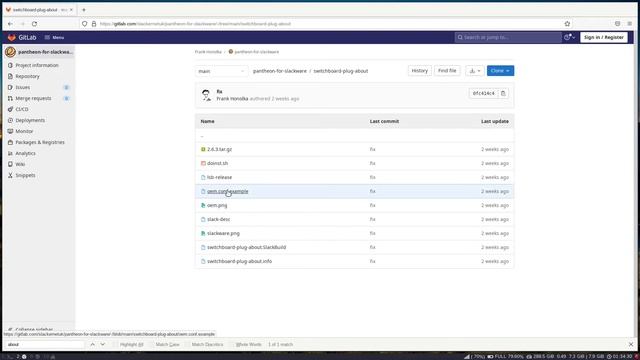
Task: Click the Snippets scissors icon
Action: coord(10,176)
